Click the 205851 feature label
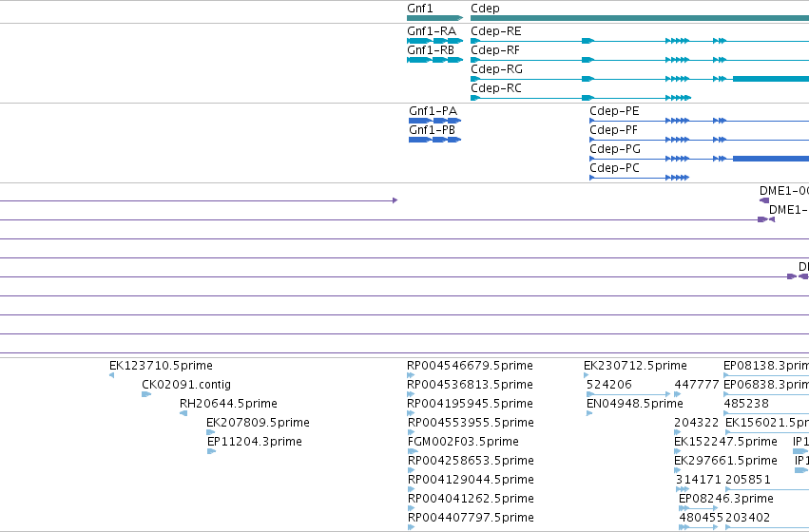Screen dimensions: 809x532 (x=747, y=480)
